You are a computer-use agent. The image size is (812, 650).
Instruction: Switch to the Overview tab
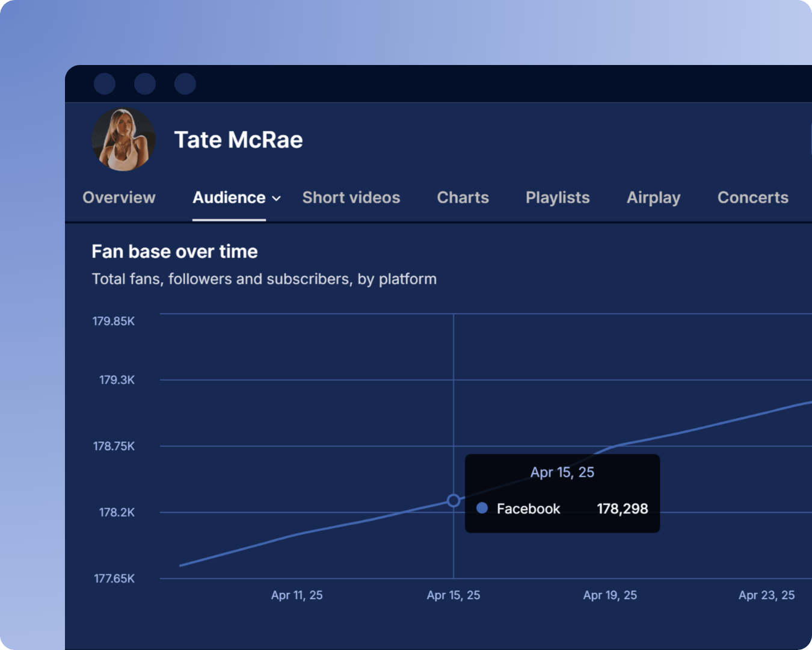click(119, 197)
